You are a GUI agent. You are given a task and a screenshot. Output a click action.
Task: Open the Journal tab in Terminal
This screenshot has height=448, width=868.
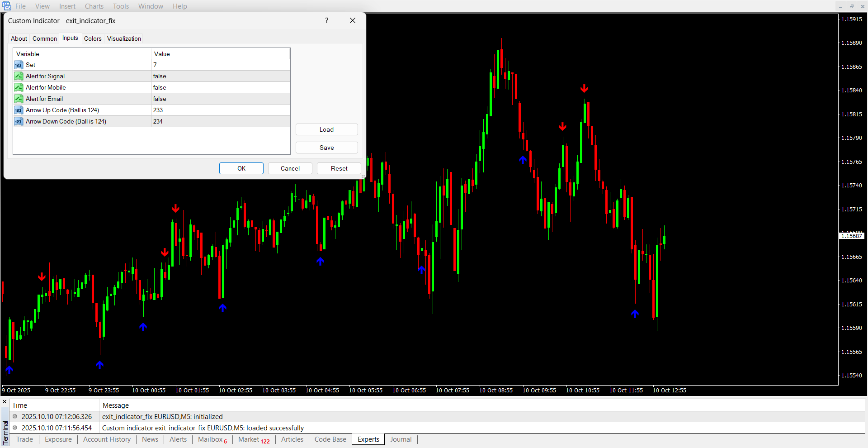(x=401, y=439)
